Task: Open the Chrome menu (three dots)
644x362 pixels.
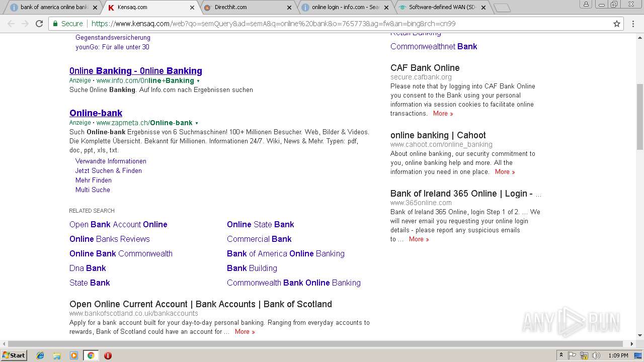Action: 633,24
